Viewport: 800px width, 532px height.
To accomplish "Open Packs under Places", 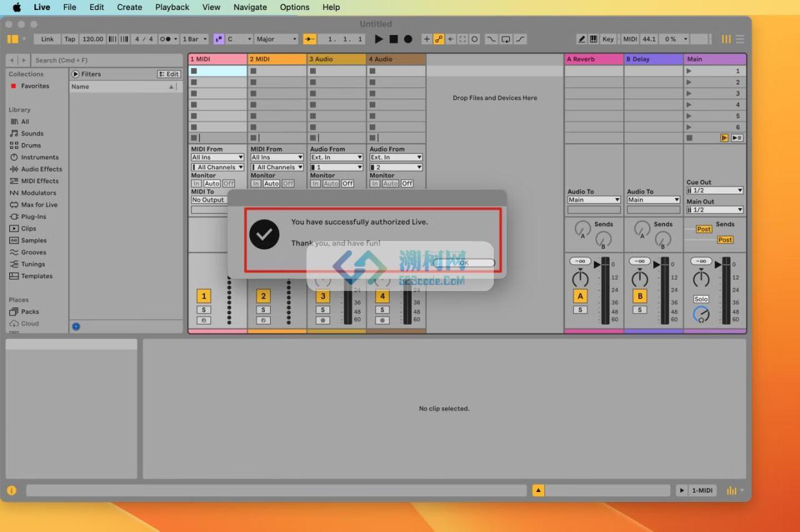I will click(29, 312).
